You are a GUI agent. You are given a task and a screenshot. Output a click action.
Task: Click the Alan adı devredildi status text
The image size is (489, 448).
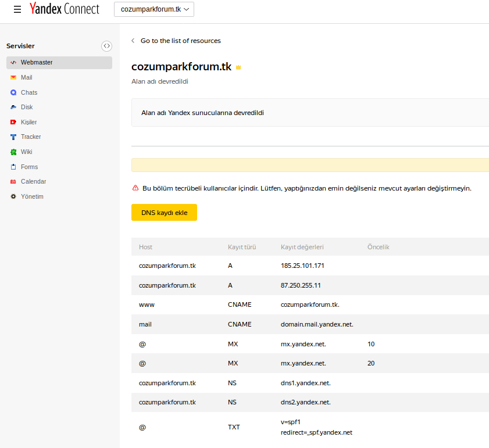point(160,82)
